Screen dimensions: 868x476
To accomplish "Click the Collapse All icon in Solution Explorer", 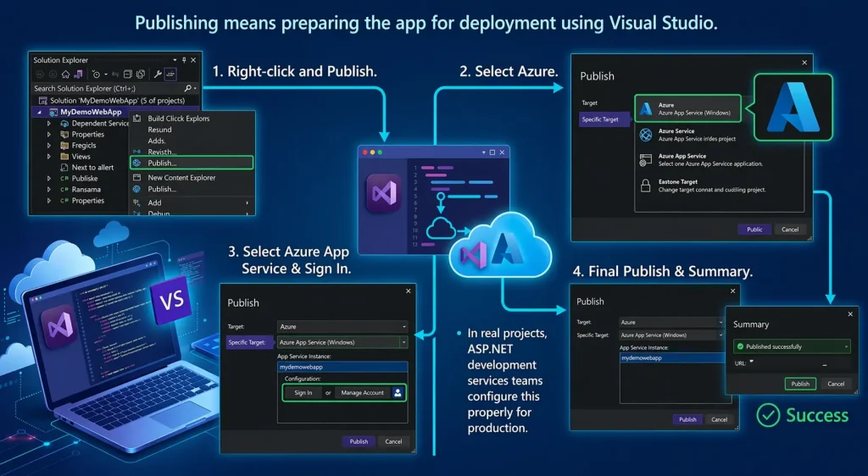I will [x=128, y=74].
